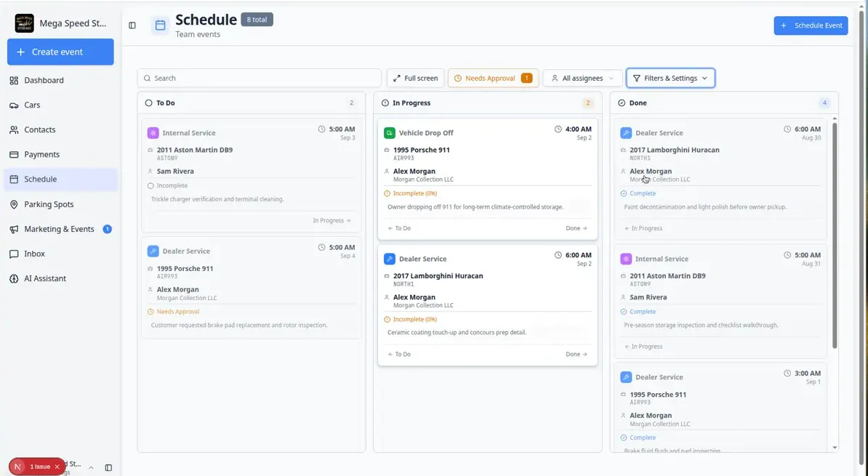Image resolution: width=868 pixels, height=476 pixels.
Task: Move Done Aston Martin card back to In Progress
Action: 643,347
